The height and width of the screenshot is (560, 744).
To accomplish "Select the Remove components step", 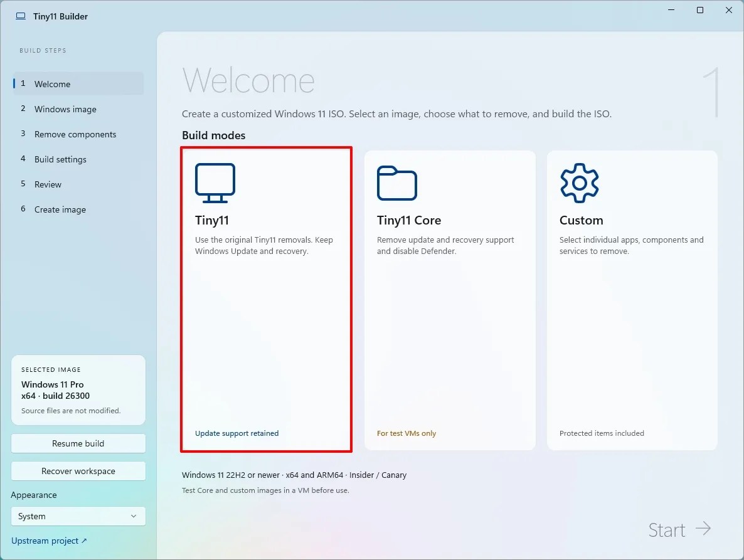I will pos(78,134).
